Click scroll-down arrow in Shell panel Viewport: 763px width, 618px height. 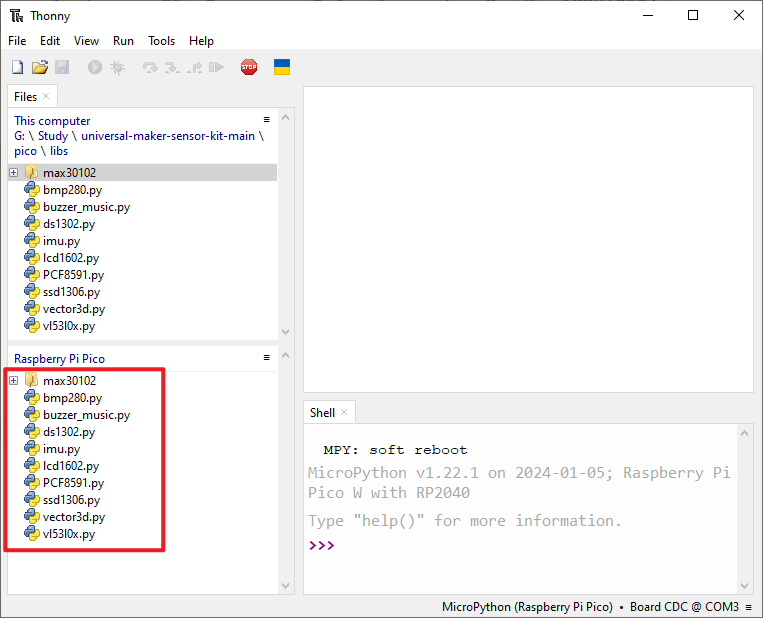pyautogui.click(x=745, y=586)
